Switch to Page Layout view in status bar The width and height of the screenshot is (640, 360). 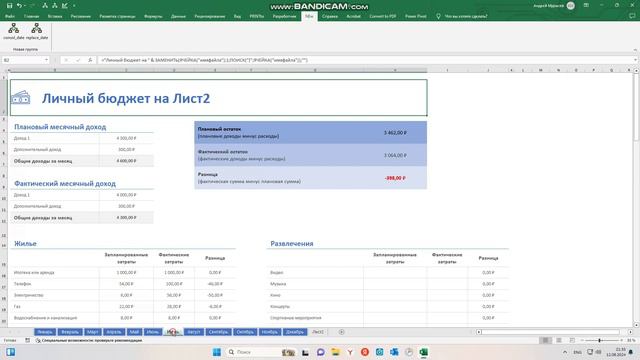(x=559, y=340)
